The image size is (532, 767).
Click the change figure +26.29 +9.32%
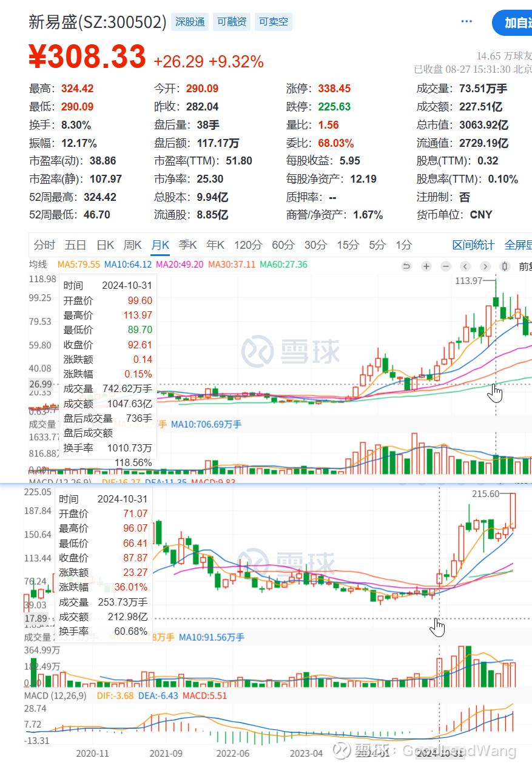point(209,61)
